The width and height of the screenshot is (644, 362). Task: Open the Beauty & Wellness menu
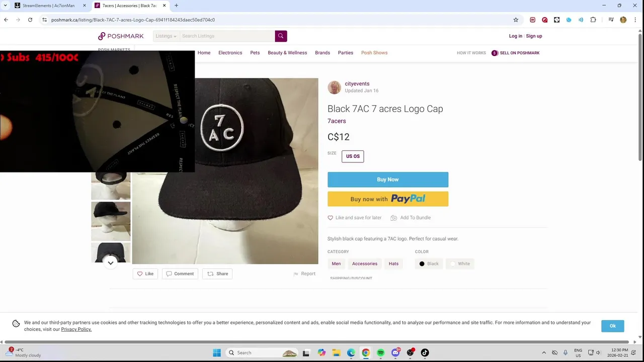tap(287, 53)
